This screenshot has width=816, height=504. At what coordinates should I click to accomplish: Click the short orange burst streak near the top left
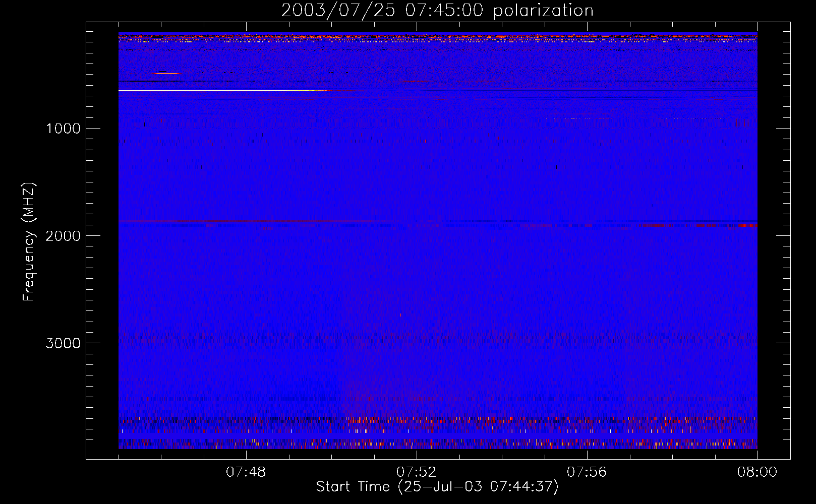pos(166,74)
